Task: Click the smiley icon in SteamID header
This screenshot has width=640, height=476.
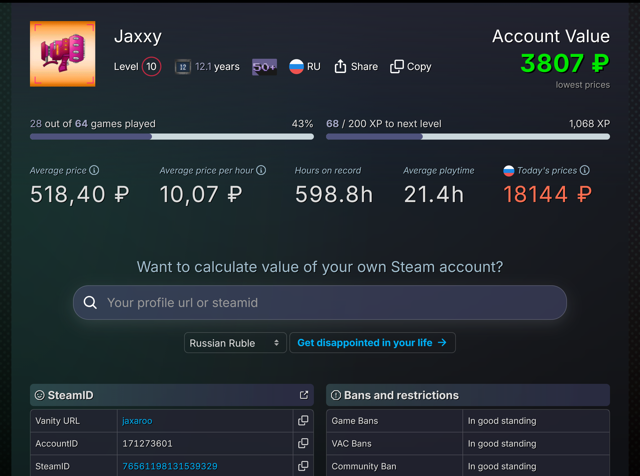Action: [x=40, y=395]
